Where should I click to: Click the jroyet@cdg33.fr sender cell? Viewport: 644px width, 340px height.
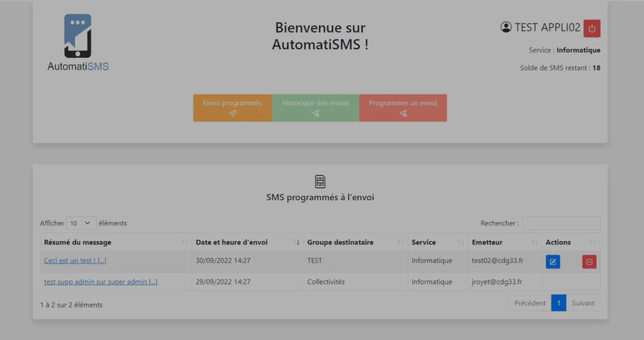pos(497,282)
